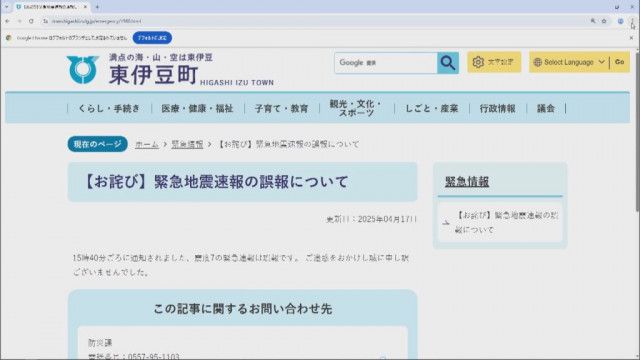Viewport: 640px width, 360px height.
Task: Open the Chrome three-dot menu
Action: coord(632,21)
